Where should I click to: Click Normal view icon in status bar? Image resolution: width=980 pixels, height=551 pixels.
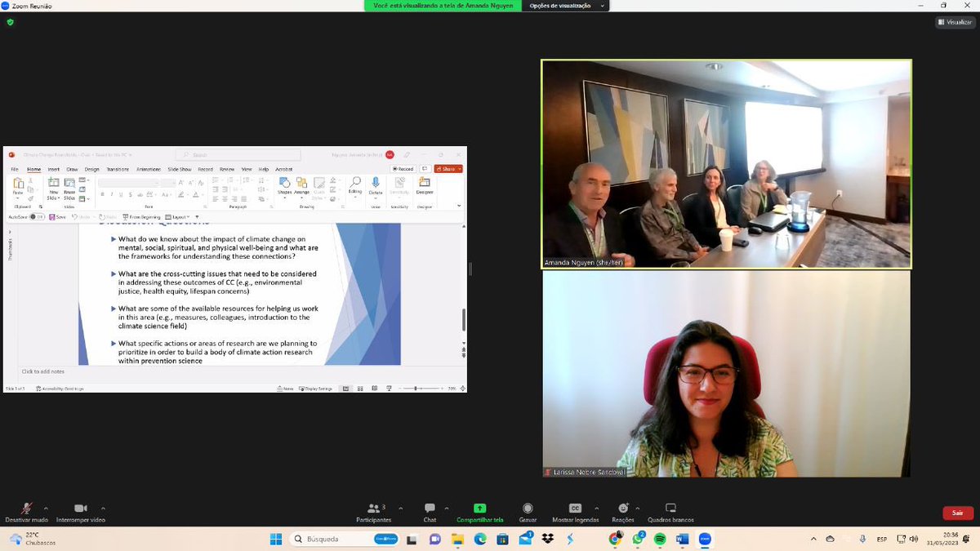345,389
